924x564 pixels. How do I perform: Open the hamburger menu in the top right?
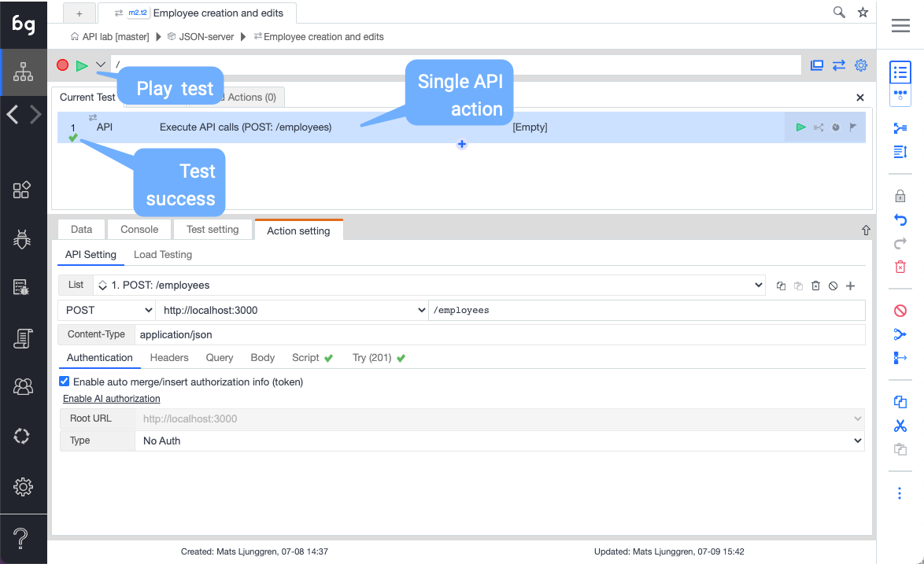900,25
